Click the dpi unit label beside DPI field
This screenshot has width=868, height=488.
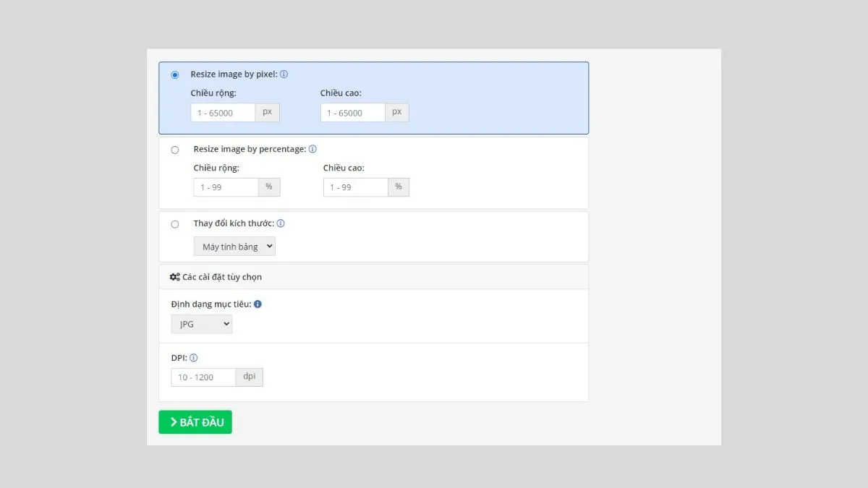(x=250, y=377)
